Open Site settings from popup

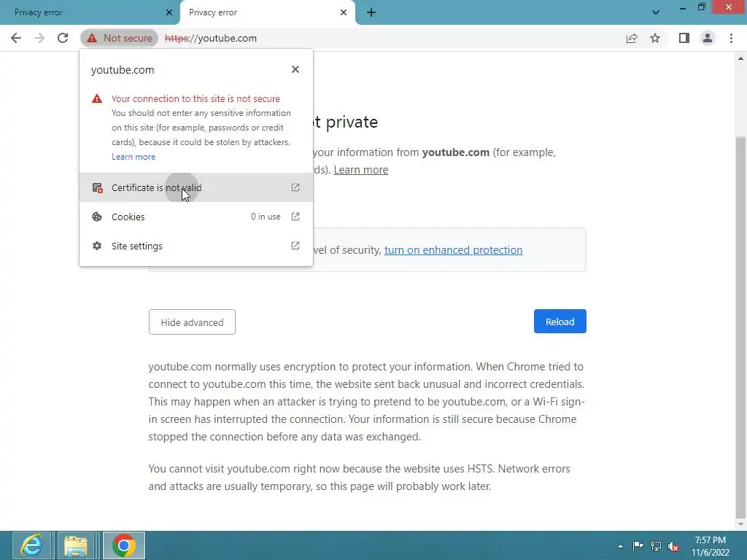196,246
